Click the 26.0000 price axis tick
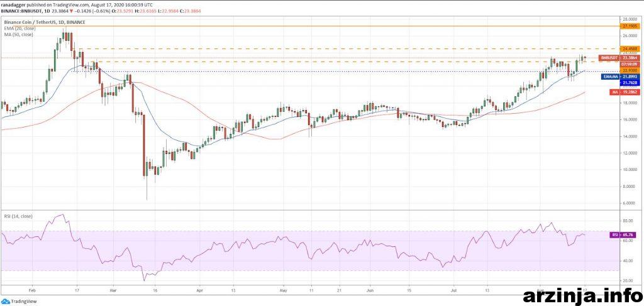644x306 pixels. [x=630, y=36]
